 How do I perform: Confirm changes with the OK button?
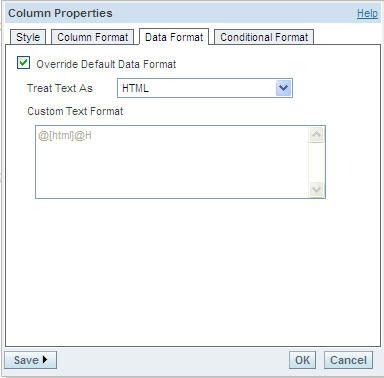click(302, 360)
